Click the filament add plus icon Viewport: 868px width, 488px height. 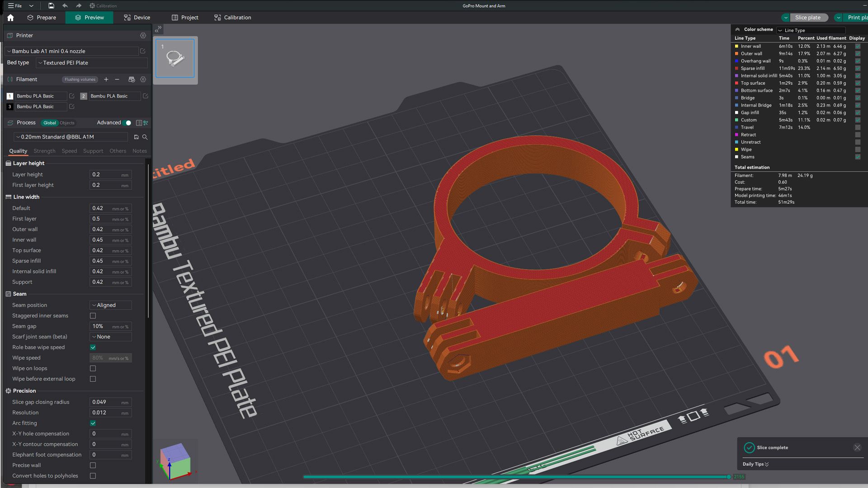point(105,79)
